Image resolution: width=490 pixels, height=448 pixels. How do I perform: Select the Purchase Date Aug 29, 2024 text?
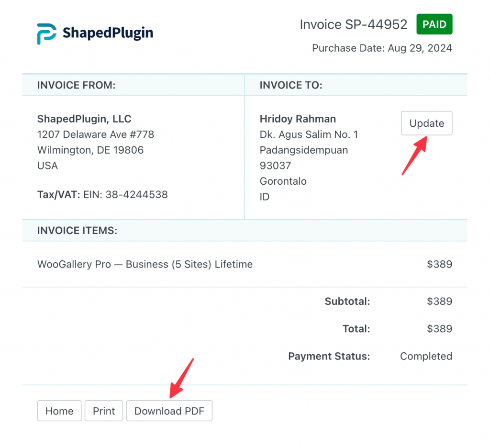(x=382, y=48)
